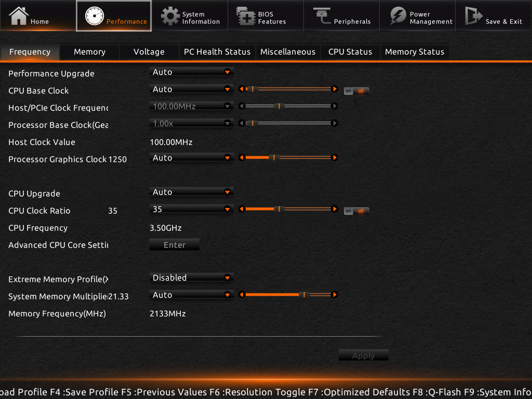Open the PC Health Status tab

217,52
